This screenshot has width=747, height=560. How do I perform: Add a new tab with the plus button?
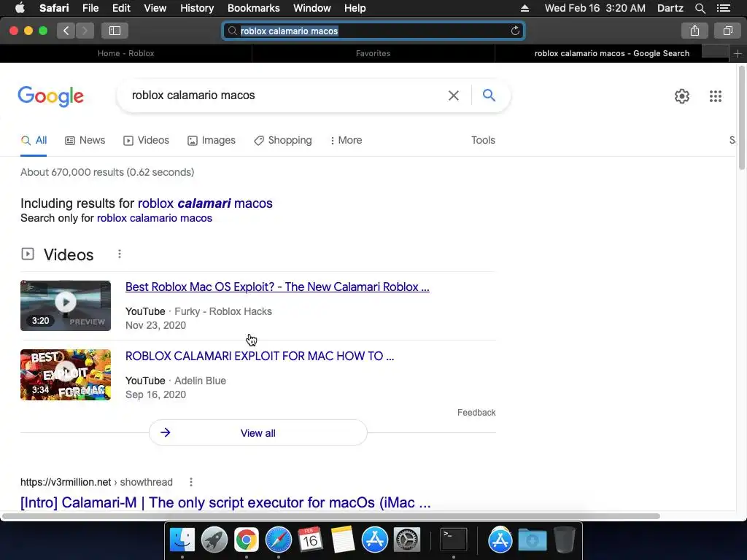pyautogui.click(x=738, y=53)
